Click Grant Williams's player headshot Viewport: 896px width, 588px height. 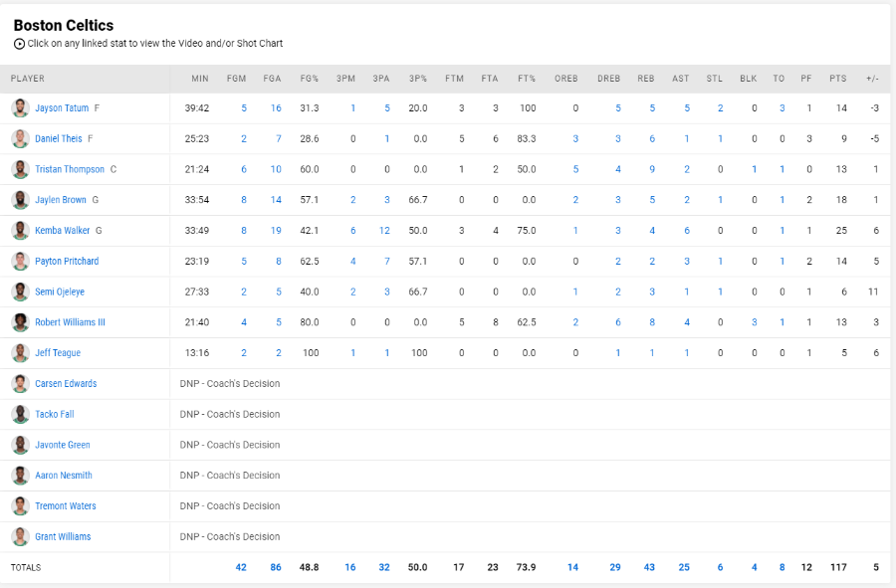20,536
